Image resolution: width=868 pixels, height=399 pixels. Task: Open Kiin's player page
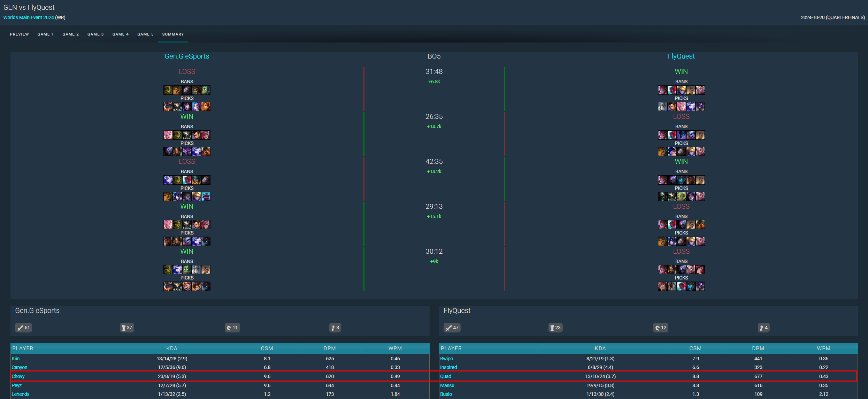click(x=16, y=359)
